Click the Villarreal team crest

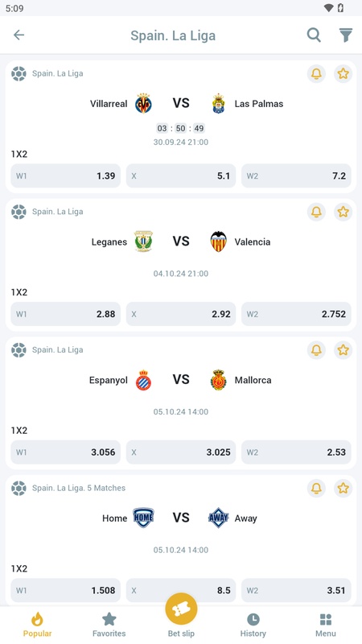[144, 104]
